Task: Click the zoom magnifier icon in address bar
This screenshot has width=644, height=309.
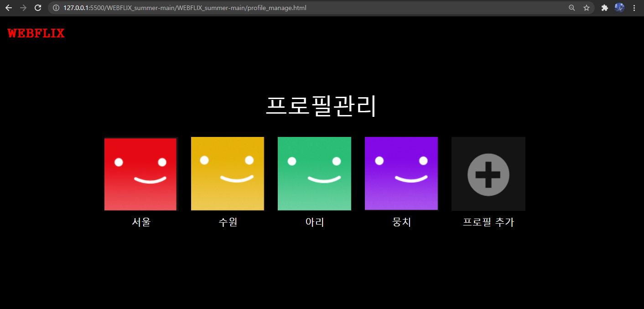Action: click(572, 8)
